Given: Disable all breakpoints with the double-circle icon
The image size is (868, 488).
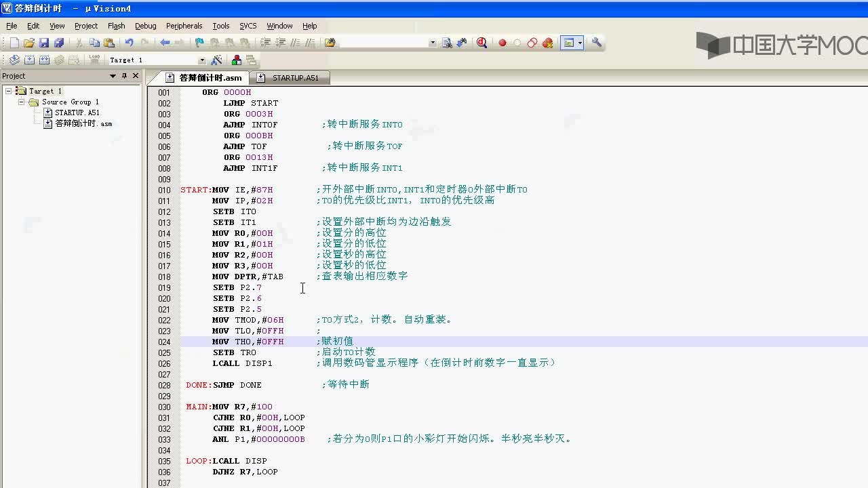Looking at the screenshot, I should [x=532, y=43].
